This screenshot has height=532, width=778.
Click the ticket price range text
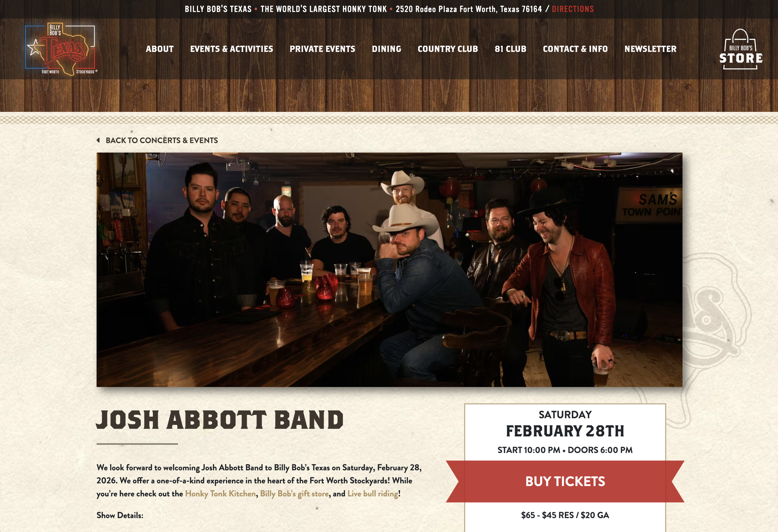565,515
